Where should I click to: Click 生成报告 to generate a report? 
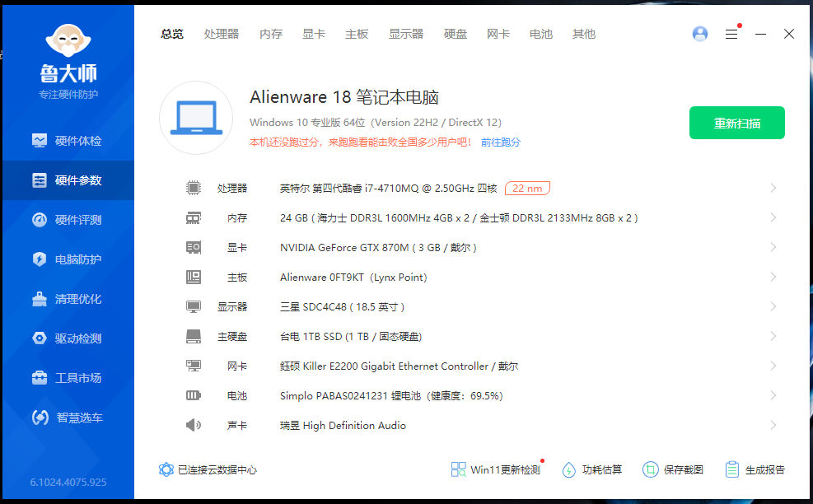click(x=755, y=469)
